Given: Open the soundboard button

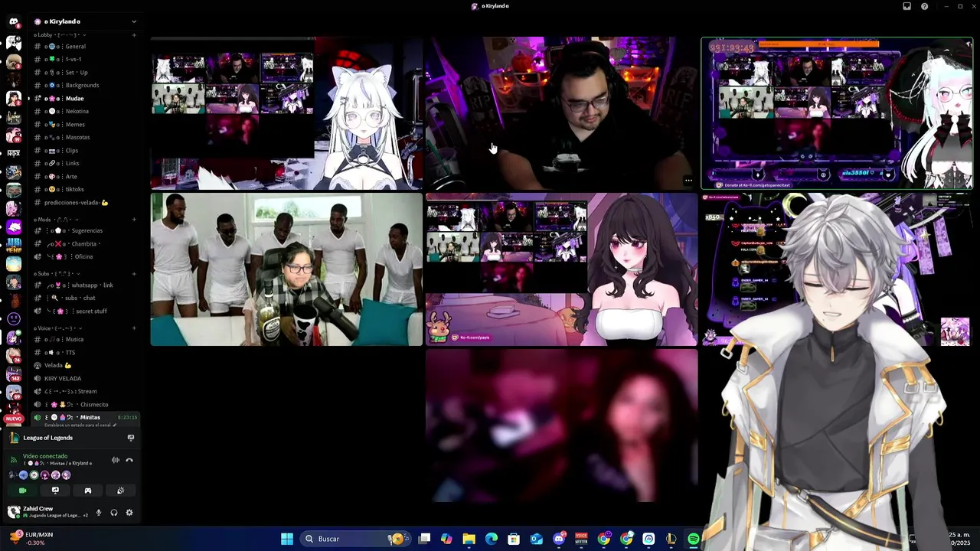Looking at the screenshot, I should pos(120,491).
